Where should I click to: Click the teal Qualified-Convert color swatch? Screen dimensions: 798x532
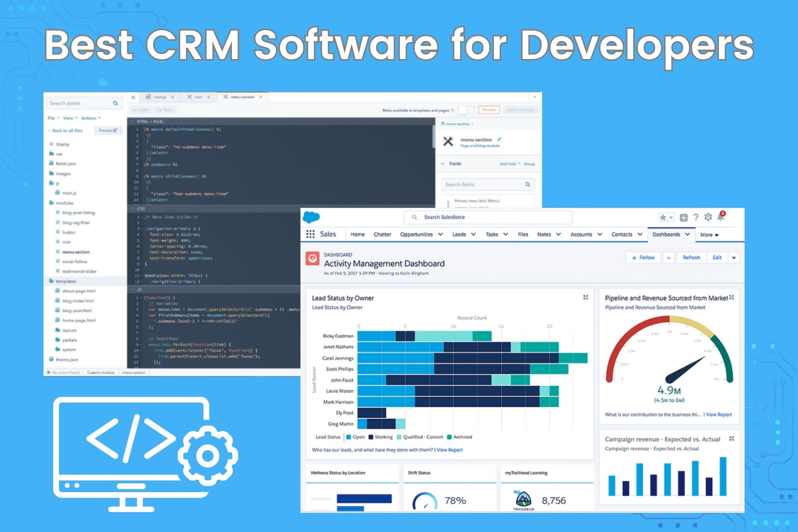point(399,437)
